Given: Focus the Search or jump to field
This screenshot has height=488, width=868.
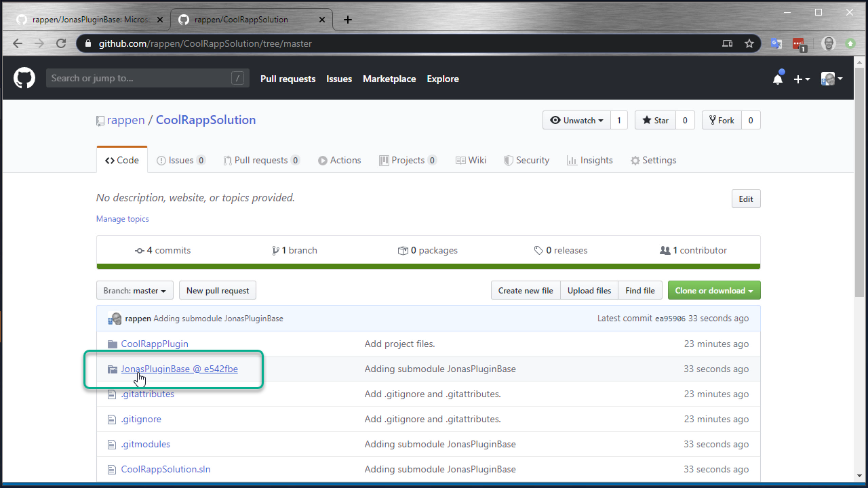Looking at the screenshot, I should point(148,79).
